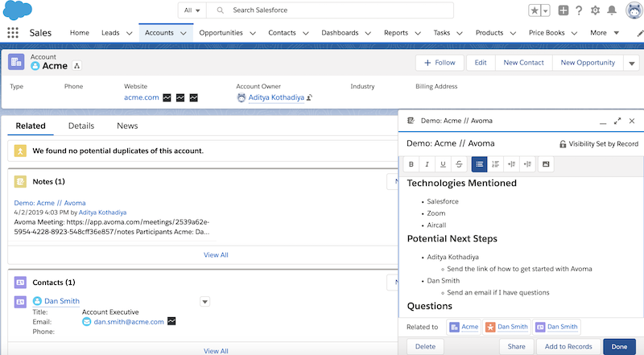The width and height of the screenshot is (644, 355).
Task: View the account hierarchy icon next to Acme
Action: [x=76, y=66]
